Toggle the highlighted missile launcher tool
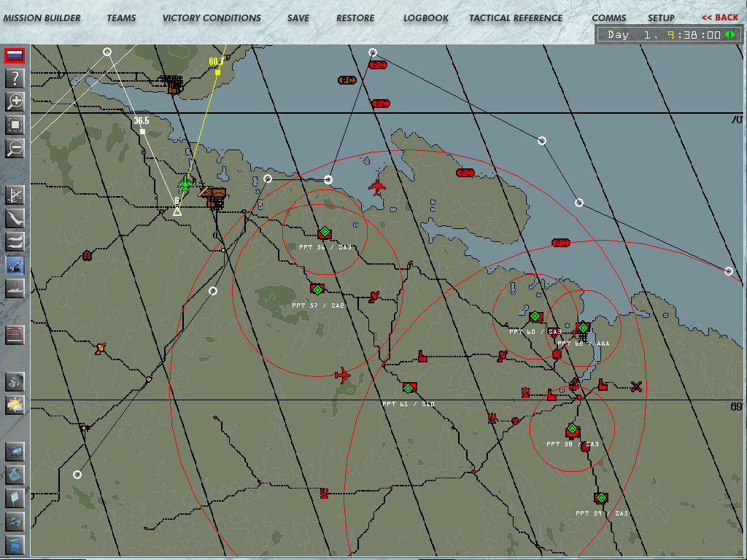This screenshot has width=747, height=560. click(15, 265)
